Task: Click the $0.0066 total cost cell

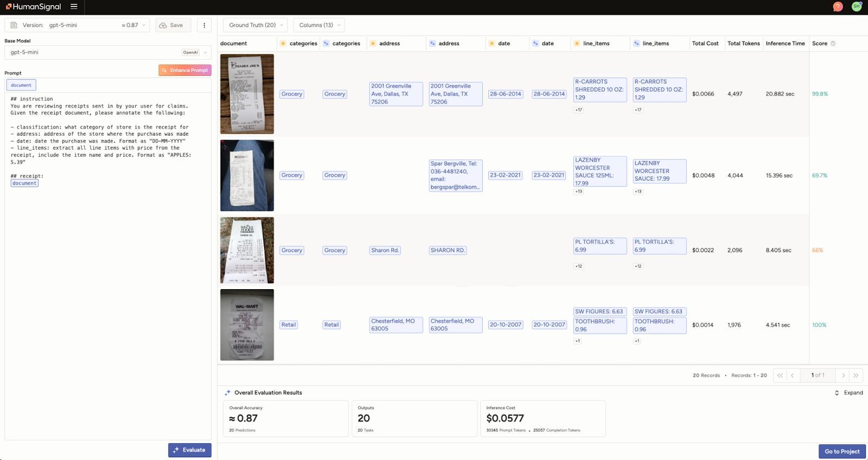Action: tap(703, 94)
